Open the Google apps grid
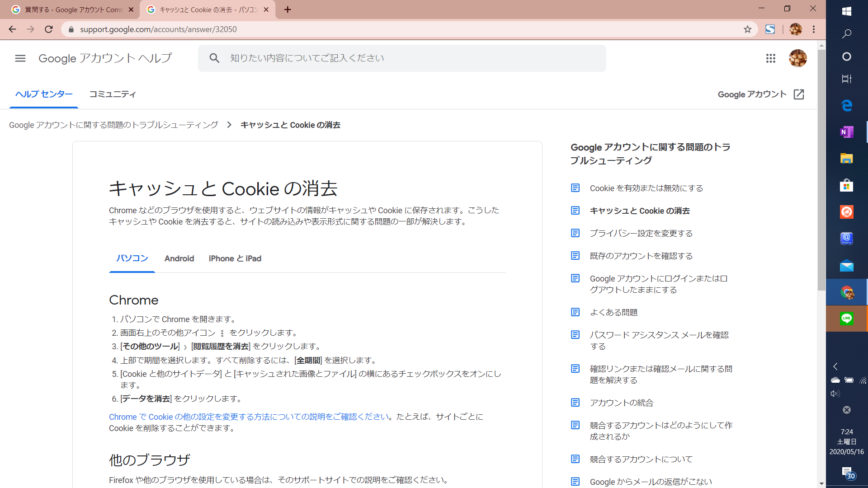 (771, 58)
